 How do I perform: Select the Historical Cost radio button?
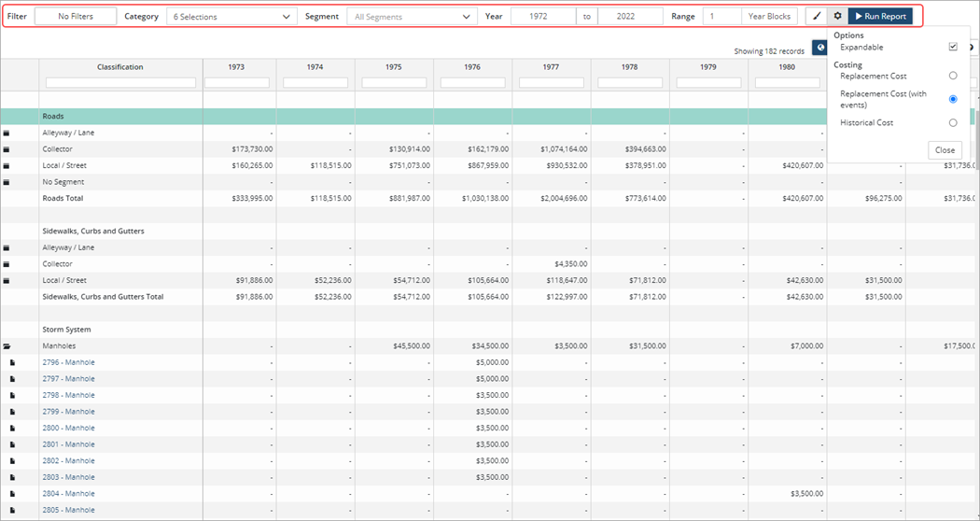(x=952, y=122)
